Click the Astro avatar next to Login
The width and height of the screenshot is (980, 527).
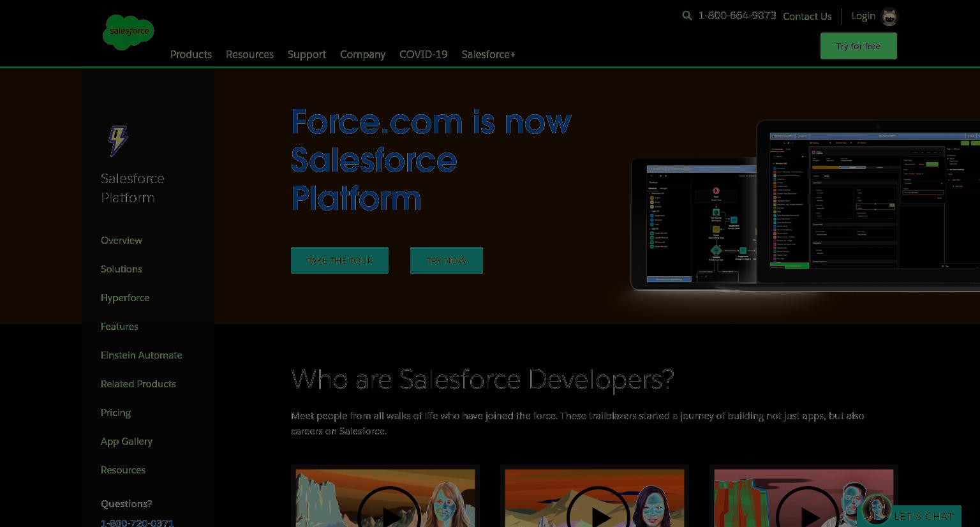(889, 17)
